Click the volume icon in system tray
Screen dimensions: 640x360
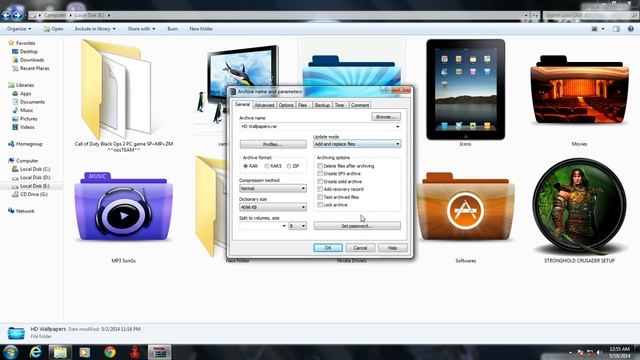click(x=599, y=352)
